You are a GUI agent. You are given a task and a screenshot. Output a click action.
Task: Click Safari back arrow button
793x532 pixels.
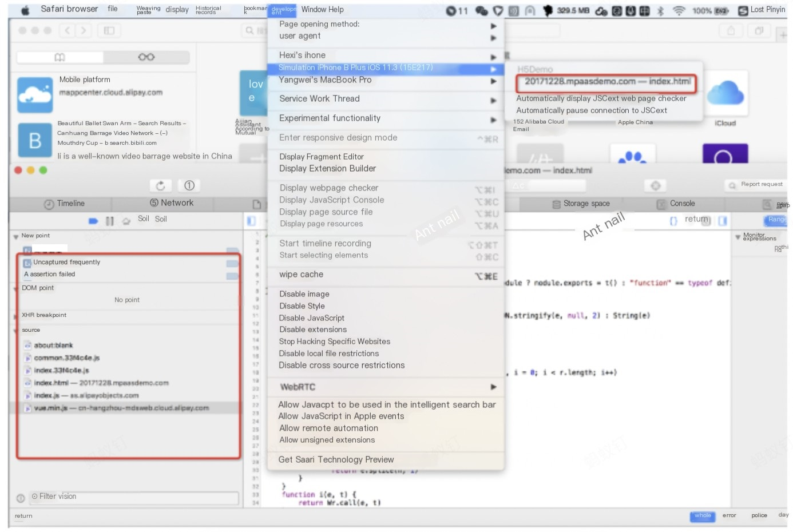point(68,30)
